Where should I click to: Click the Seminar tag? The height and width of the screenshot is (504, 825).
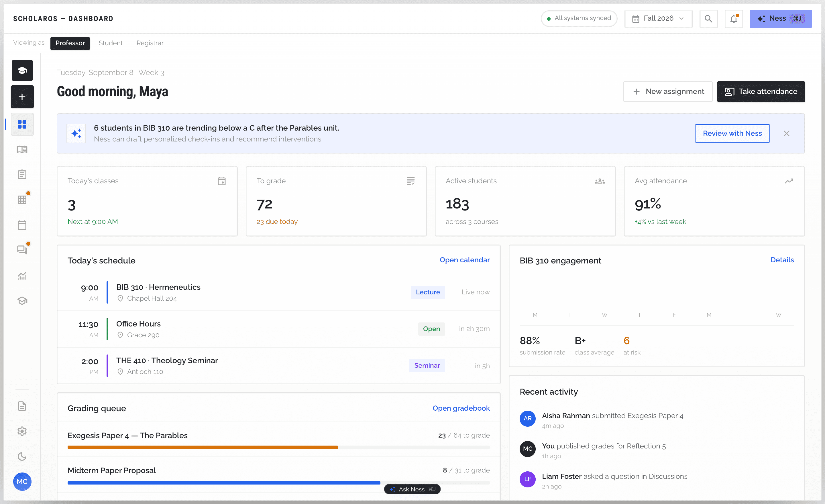[427, 365]
